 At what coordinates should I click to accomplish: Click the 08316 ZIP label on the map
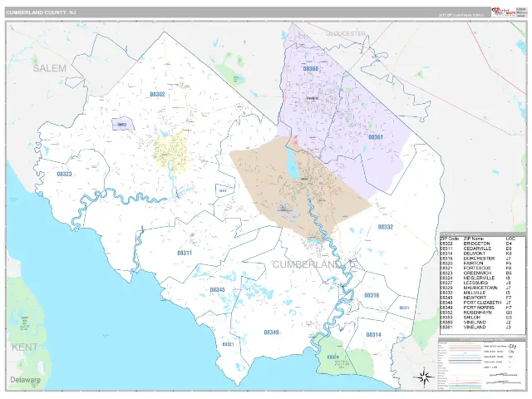[x=372, y=295]
